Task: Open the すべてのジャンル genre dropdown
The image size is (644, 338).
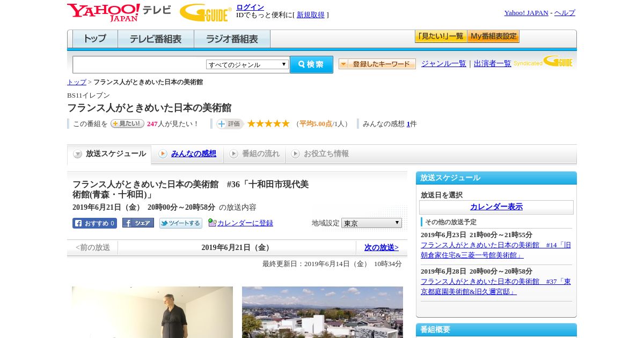Action: coord(247,64)
